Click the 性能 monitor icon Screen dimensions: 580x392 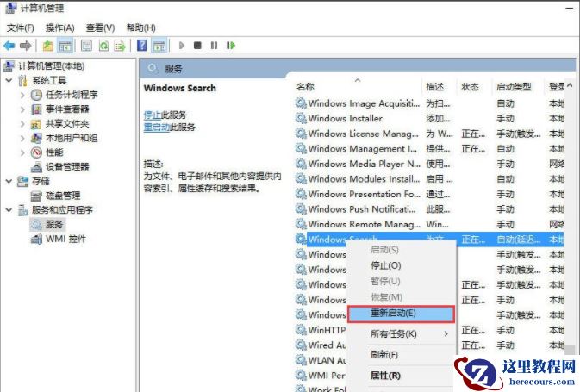(36, 152)
